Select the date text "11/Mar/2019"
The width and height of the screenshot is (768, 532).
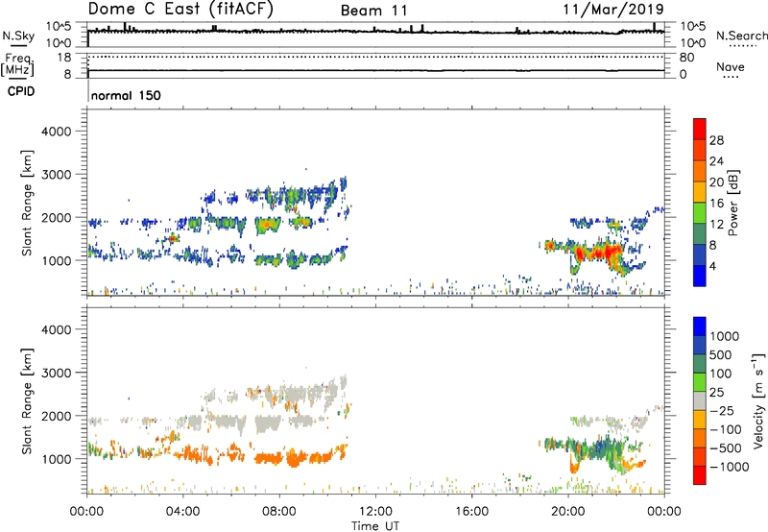(x=613, y=9)
